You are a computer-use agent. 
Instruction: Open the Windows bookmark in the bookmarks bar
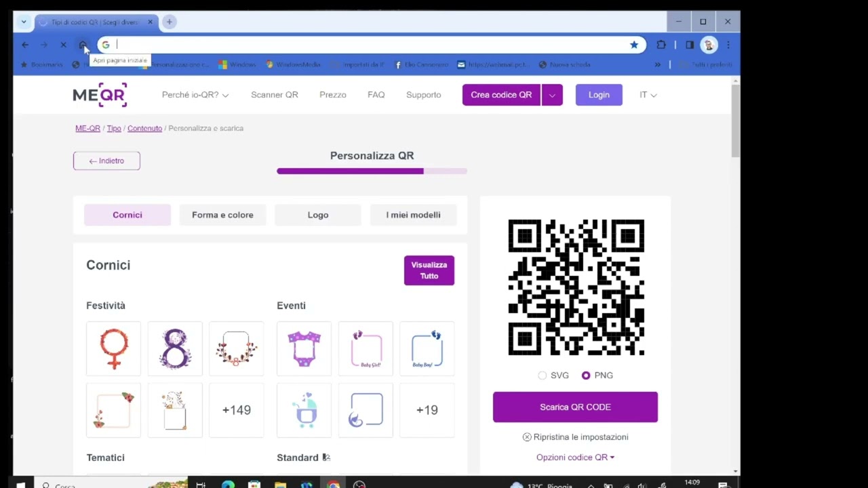237,64
